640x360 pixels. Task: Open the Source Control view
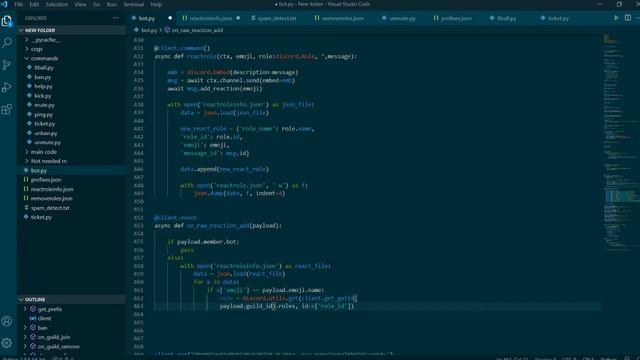pyautogui.click(x=7, y=64)
